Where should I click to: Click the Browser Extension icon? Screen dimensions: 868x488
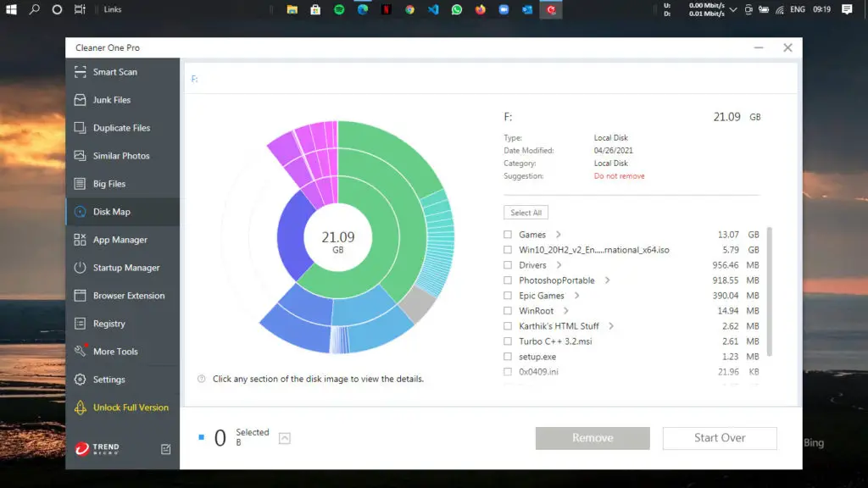tap(81, 296)
